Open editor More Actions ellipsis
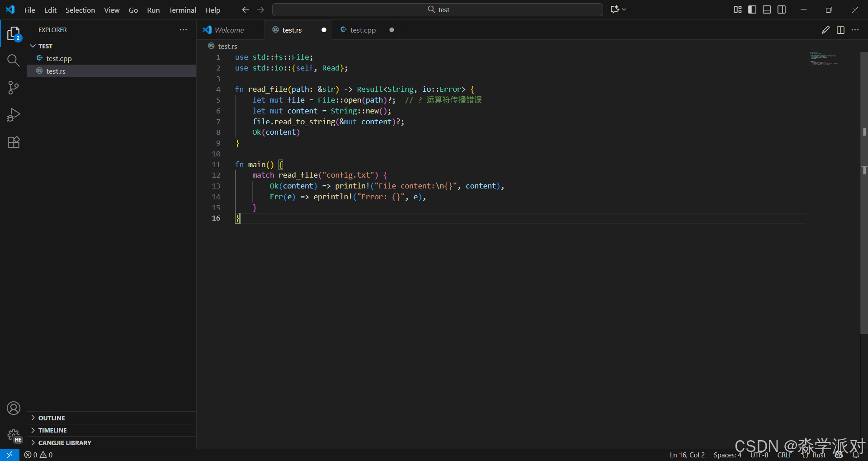The image size is (868, 461). (x=855, y=30)
